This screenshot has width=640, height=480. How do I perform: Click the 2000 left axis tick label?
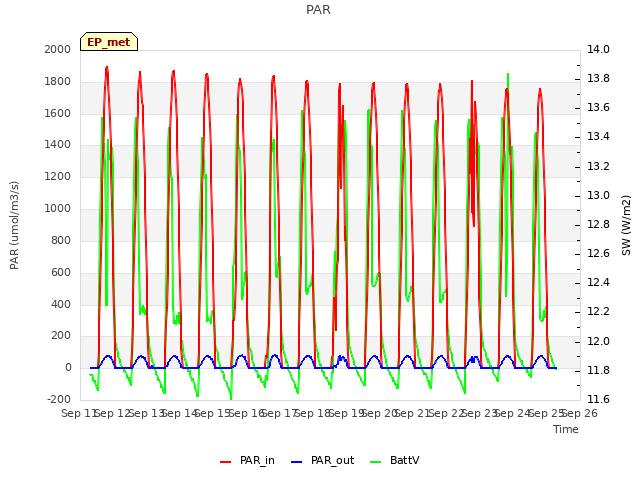pyautogui.click(x=58, y=49)
